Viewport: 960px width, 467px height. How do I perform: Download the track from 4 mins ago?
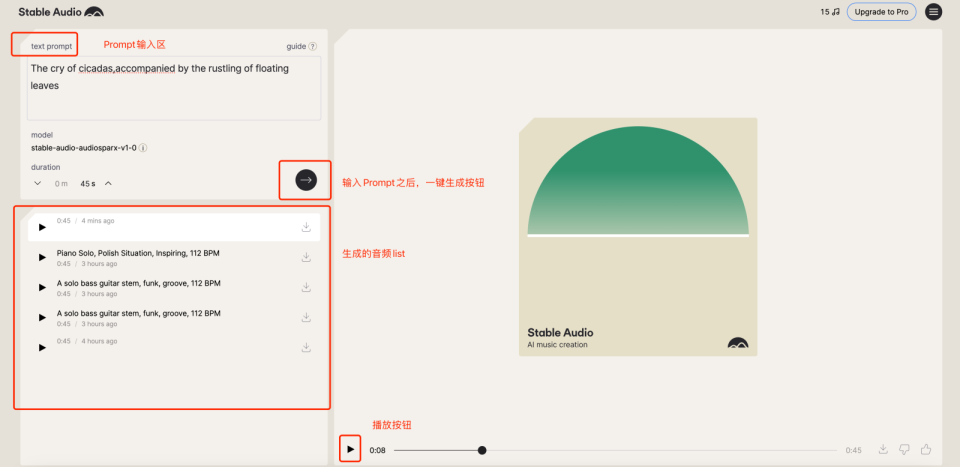[x=306, y=227]
